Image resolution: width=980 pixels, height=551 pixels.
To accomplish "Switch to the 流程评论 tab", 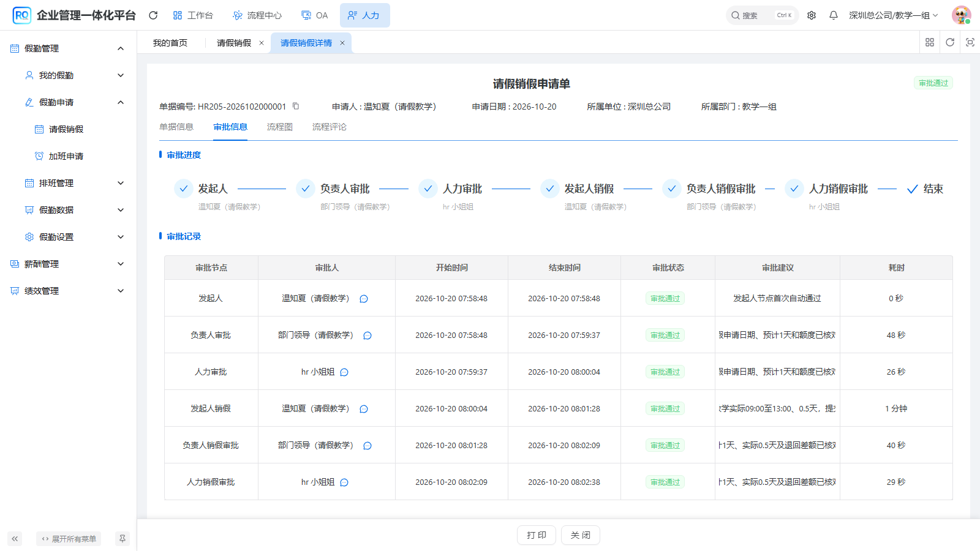I will (x=330, y=127).
